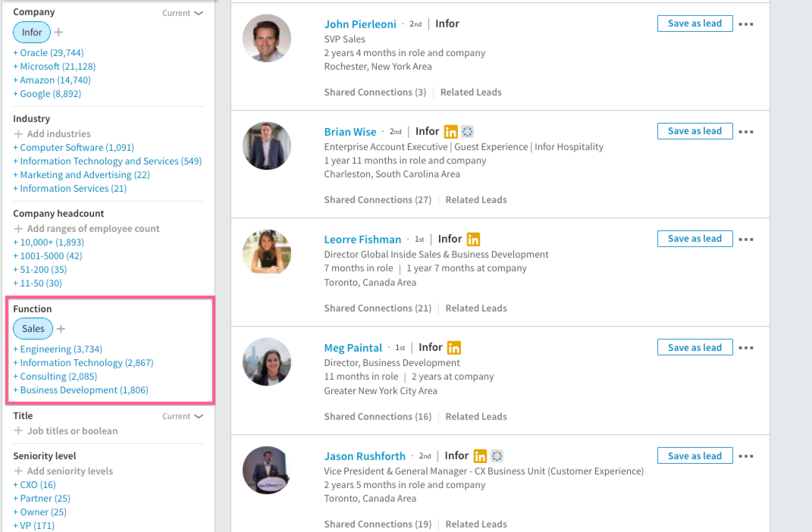This screenshot has width=812, height=532.
Task: Add Marketing and Advertising (22) filter
Action: (x=82, y=175)
